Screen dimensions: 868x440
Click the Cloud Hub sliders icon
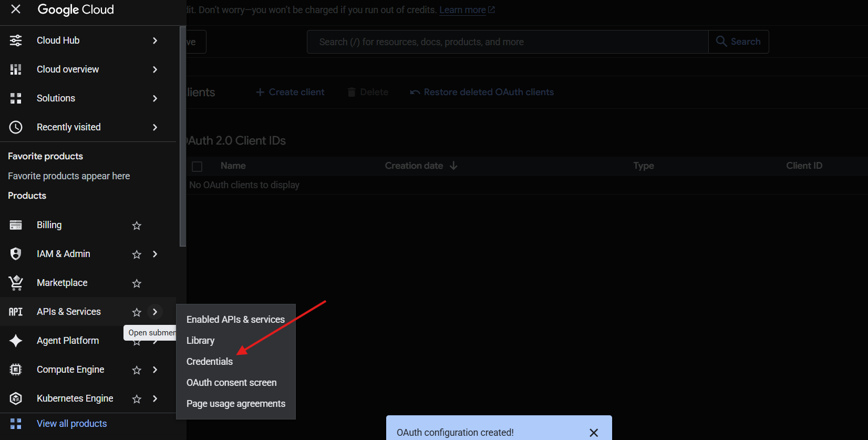click(16, 40)
